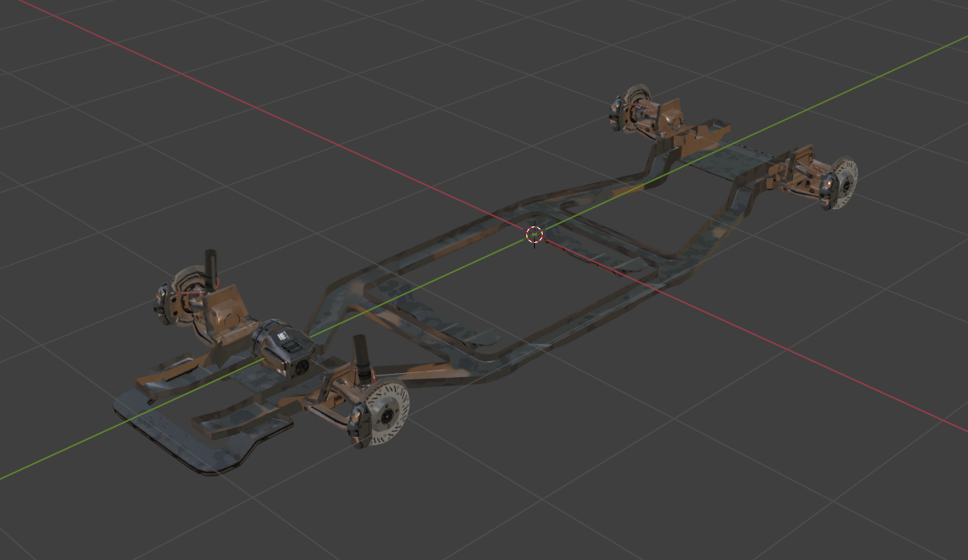Select the control arm of the nearest wheel
This screenshot has width=968, height=560.
[327, 405]
